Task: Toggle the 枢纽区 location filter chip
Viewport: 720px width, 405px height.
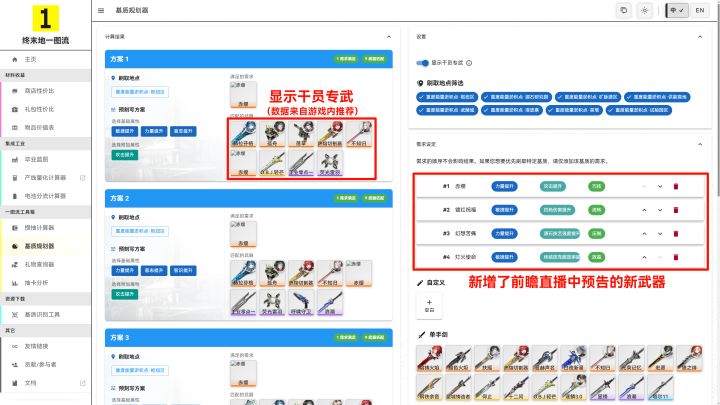Action: [x=447, y=97]
